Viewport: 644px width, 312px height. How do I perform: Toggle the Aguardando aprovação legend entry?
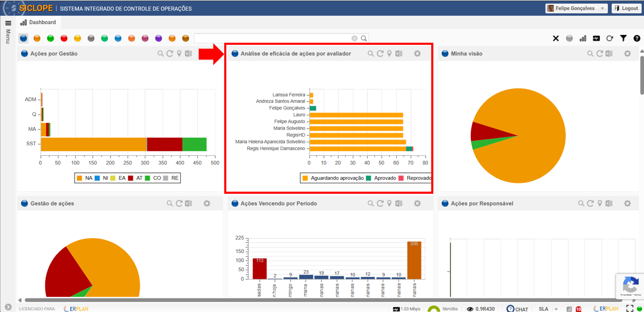pyautogui.click(x=333, y=178)
